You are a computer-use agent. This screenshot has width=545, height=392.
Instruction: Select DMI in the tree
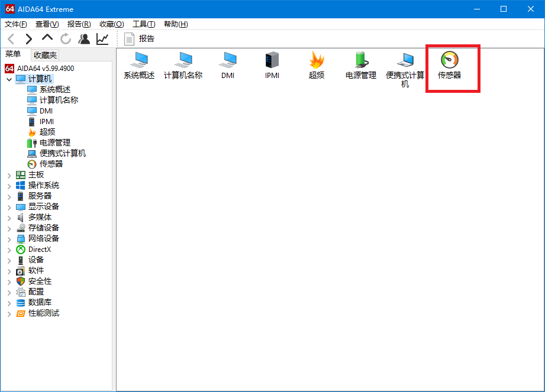tap(46, 111)
